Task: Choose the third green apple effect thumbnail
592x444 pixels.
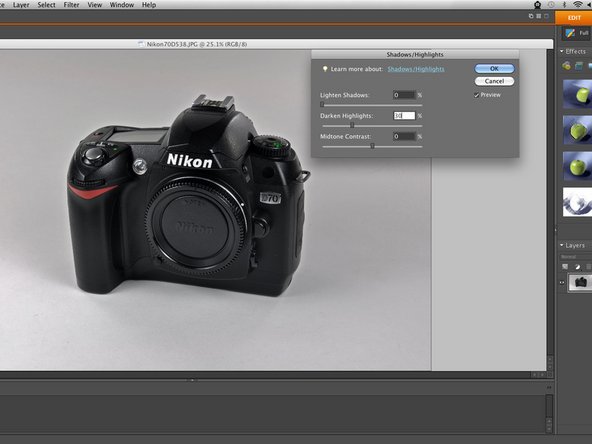Action: click(577, 166)
